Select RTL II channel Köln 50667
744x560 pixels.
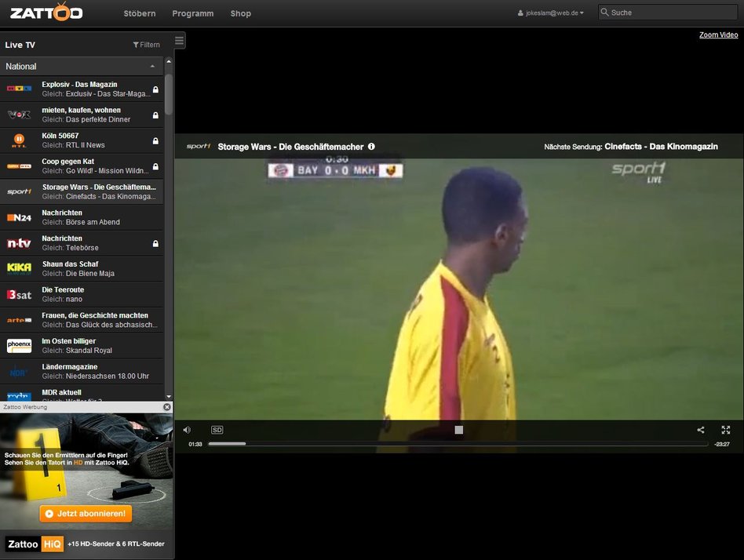tap(82, 140)
